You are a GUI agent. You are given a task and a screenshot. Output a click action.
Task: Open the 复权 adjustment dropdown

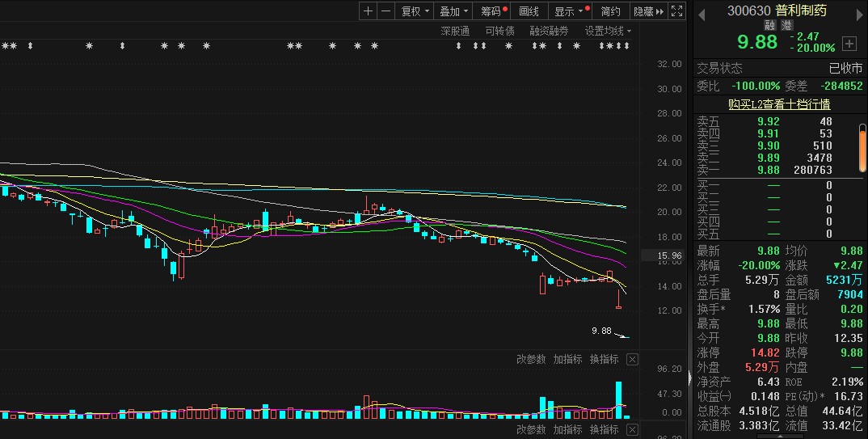[415, 11]
